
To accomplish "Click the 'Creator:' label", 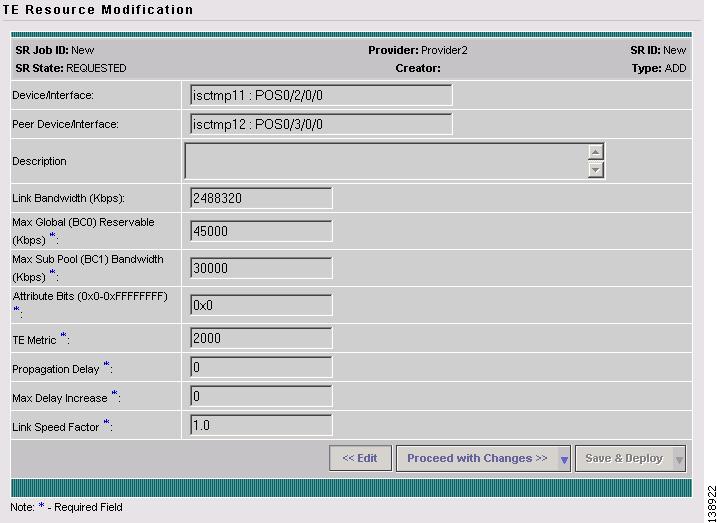I will coord(418,68).
